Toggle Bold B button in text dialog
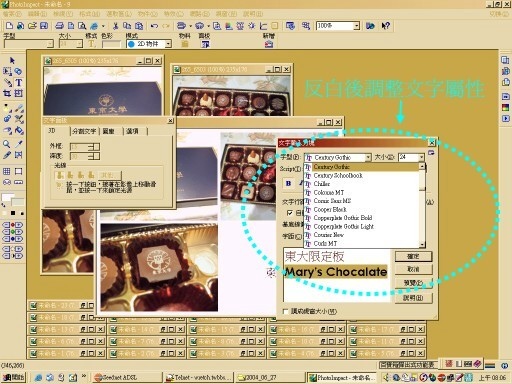This screenshot has height=384, width=512. [288, 183]
